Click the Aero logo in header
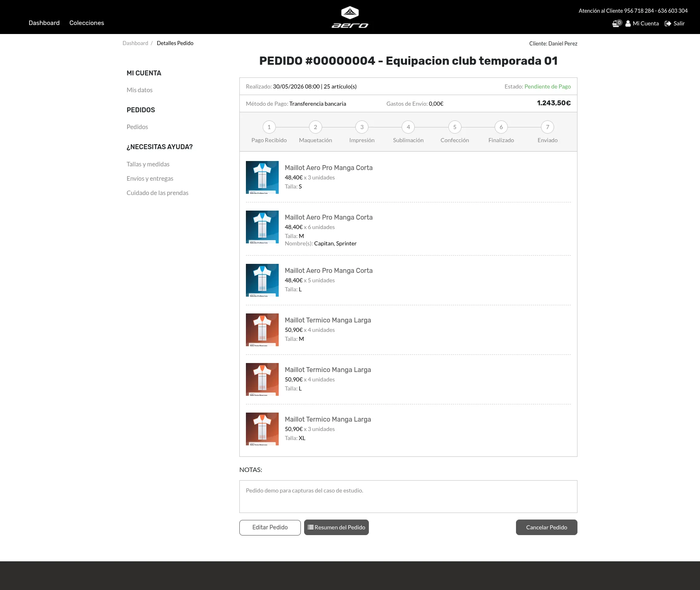Image resolution: width=700 pixels, height=590 pixels. tap(350, 17)
